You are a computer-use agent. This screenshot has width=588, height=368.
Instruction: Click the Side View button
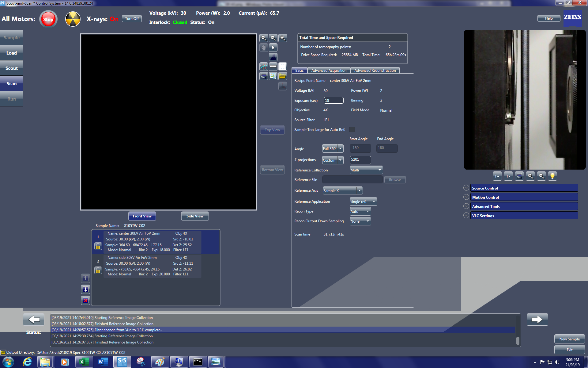(195, 216)
